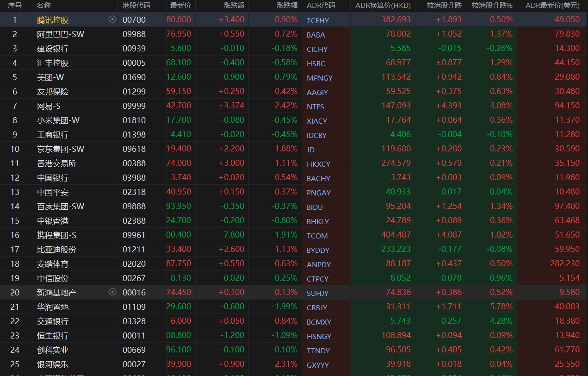588x376 pixels.
Task: Sort by the 较港股升跌% column header
Action: tap(492, 6)
